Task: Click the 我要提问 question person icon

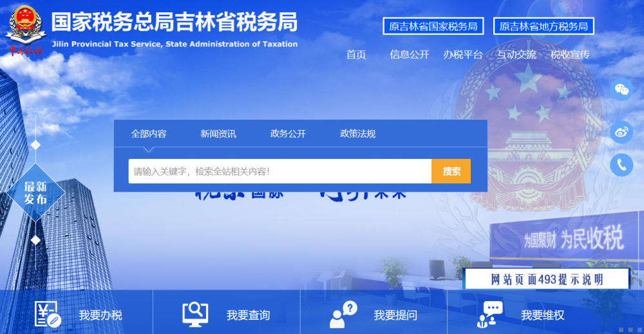Action: [x=343, y=315]
